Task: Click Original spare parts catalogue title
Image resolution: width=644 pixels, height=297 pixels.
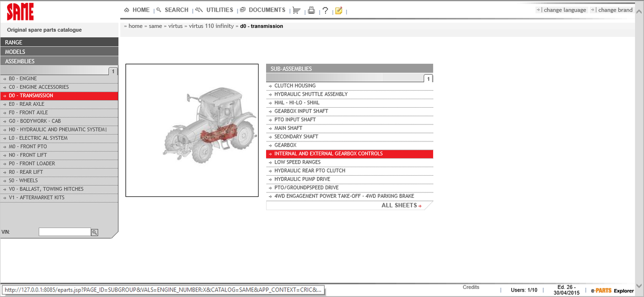Action: tap(44, 30)
